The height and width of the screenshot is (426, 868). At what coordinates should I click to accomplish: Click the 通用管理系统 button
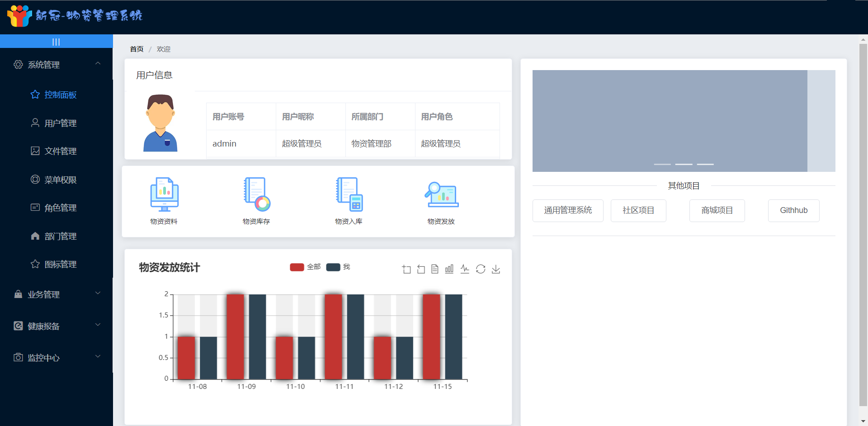(568, 210)
